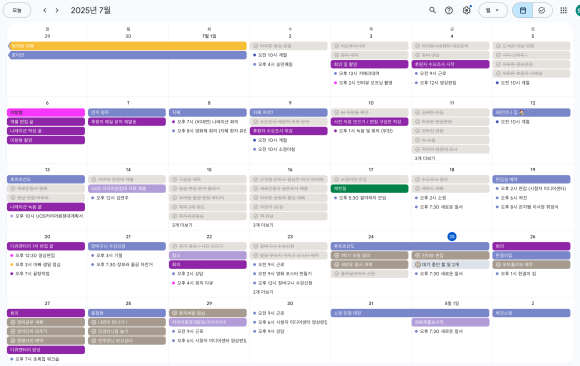Open 오전 10시 개발 event on July 2
580x366 pixels.
point(273,55)
